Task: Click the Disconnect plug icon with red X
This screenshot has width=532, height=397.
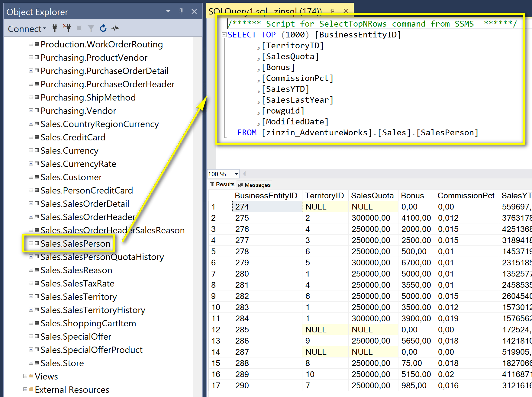Action: [67, 28]
